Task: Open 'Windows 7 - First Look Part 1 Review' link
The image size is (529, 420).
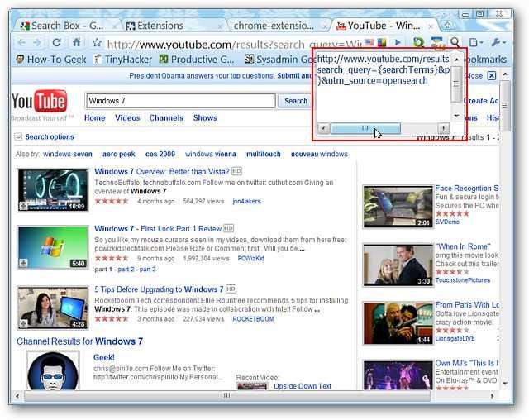Action: [158, 228]
